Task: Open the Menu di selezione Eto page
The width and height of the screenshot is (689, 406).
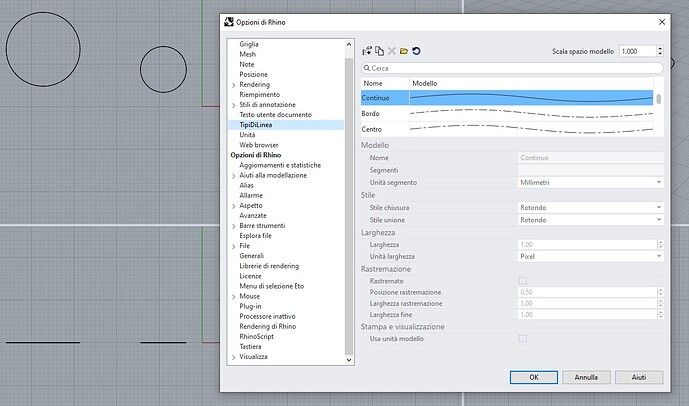Action: (x=272, y=286)
